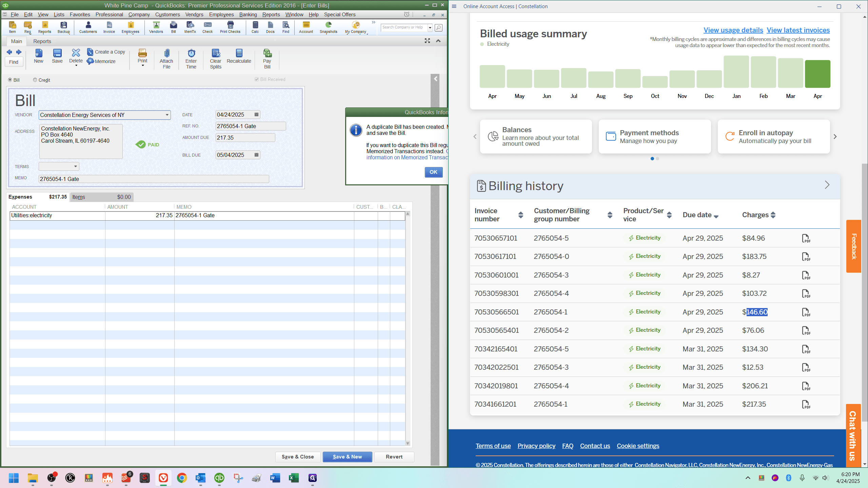Open the Vendors center icon

pos(156,27)
